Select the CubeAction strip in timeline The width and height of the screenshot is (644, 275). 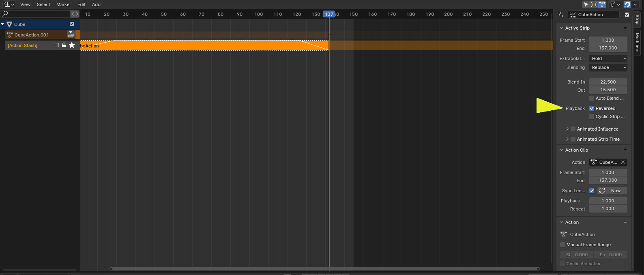(204, 45)
